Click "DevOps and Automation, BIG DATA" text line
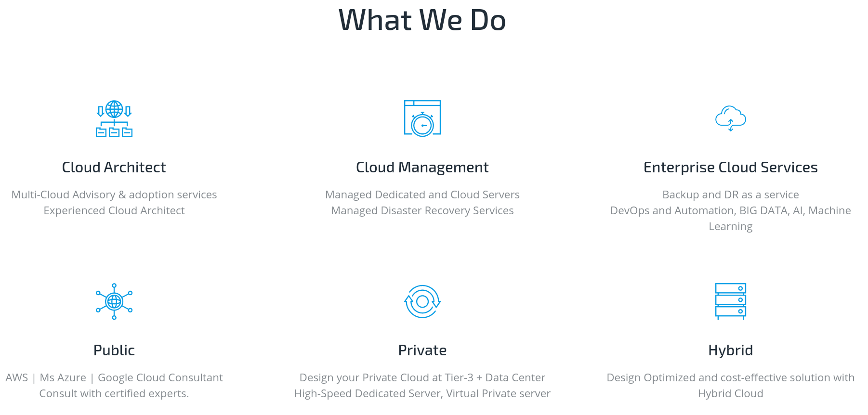The height and width of the screenshot is (415, 868). pyautogui.click(x=731, y=210)
